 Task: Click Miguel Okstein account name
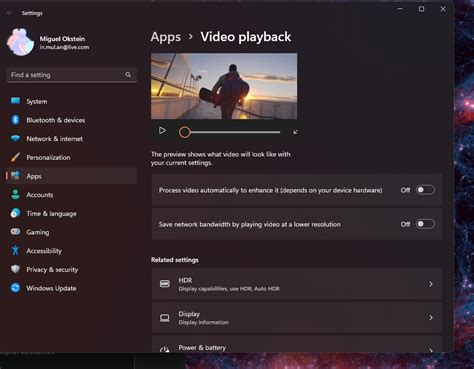tap(62, 39)
